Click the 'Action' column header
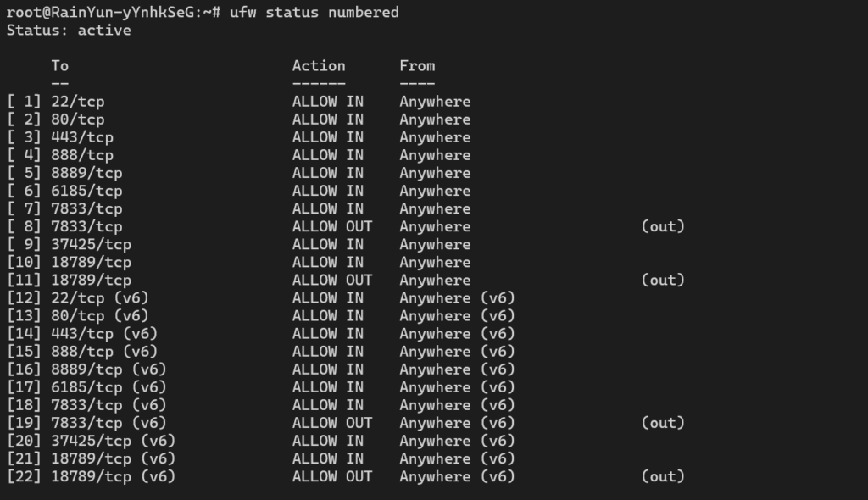 coord(319,66)
